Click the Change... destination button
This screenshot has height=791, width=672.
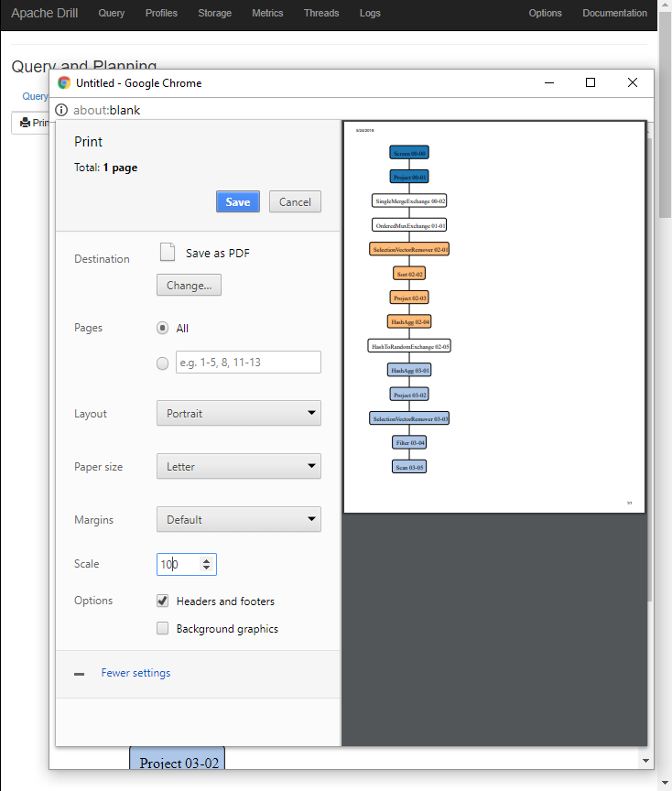189,285
